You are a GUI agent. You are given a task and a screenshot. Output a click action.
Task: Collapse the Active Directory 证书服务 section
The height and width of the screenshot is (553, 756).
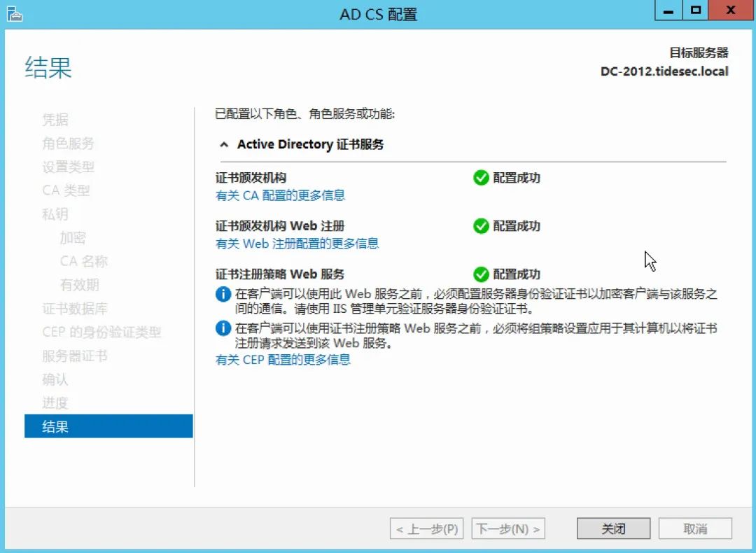coord(224,144)
